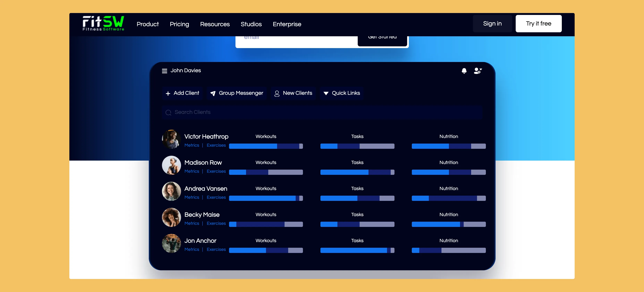Click the plus icon on Add Client

click(x=168, y=93)
